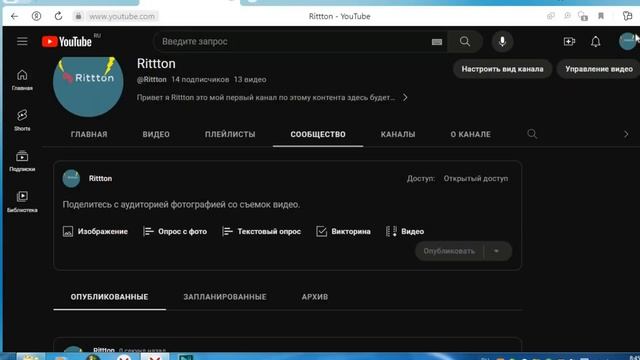Start voice search with microphone icon

pyautogui.click(x=502, y=42)
